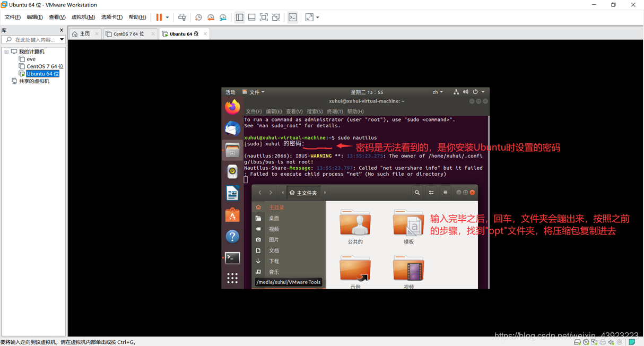The width and height of the screenshot is (644, 346).
Task: Open the 编辑(E) menu in VMware
Action: tap(34, 18)
